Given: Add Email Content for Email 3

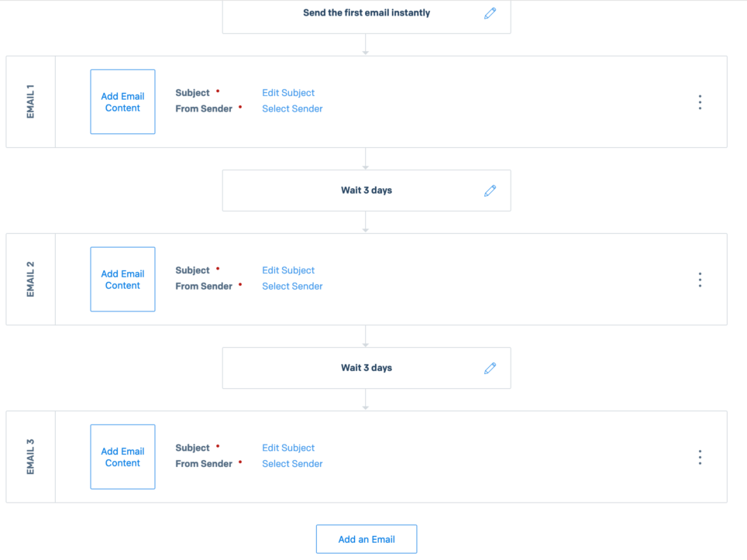Looking at the screenshot, I should pos(122,457).
